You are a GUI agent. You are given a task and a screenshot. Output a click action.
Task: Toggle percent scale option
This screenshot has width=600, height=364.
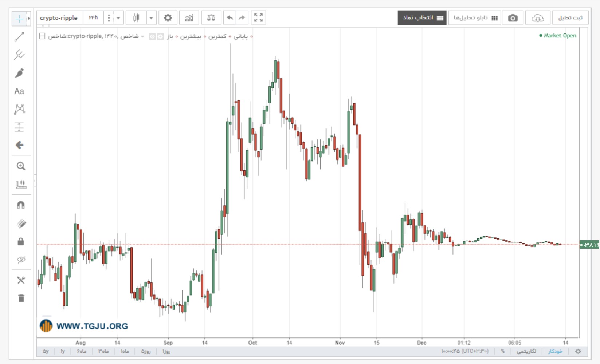503,351
